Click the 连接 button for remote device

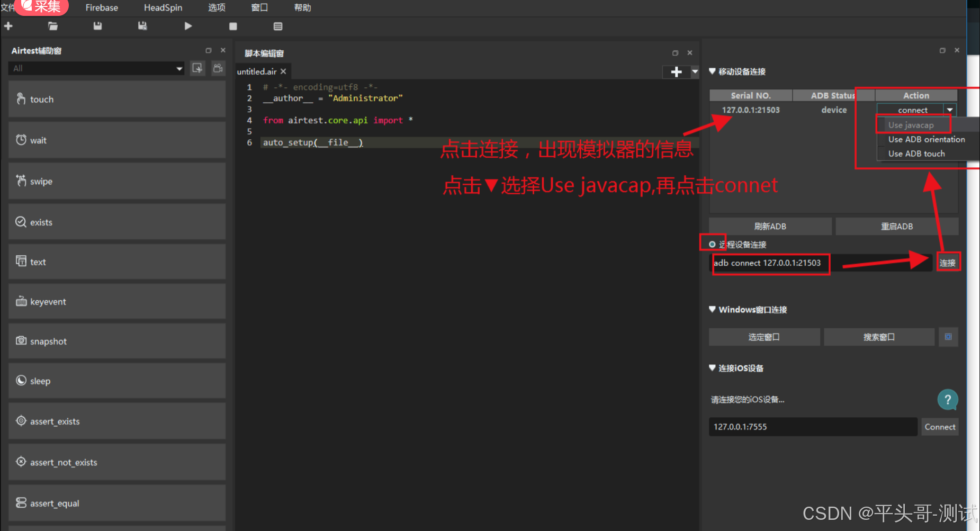[x=948, y=263]
